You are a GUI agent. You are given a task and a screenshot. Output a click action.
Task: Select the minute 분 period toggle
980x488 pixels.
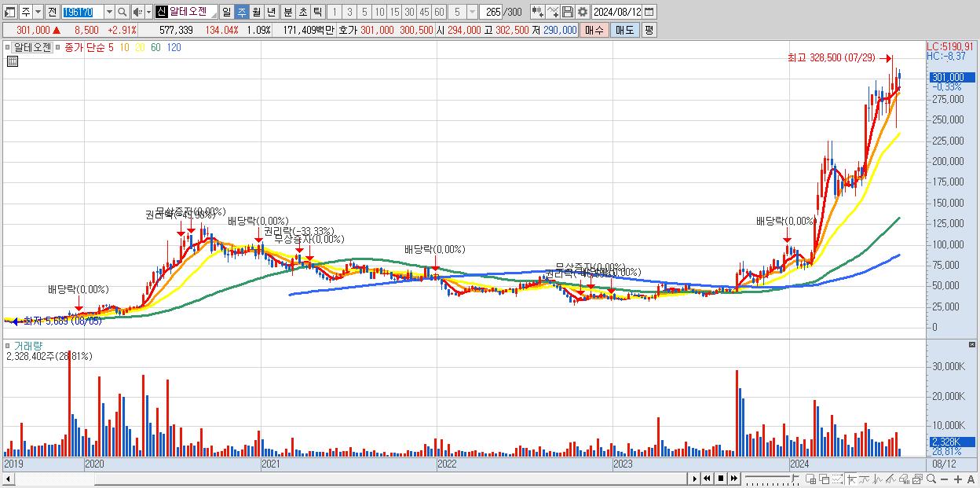pos(287,12)
